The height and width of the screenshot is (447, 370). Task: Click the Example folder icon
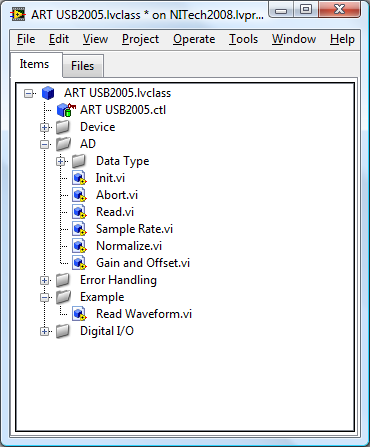click(63, 297)
